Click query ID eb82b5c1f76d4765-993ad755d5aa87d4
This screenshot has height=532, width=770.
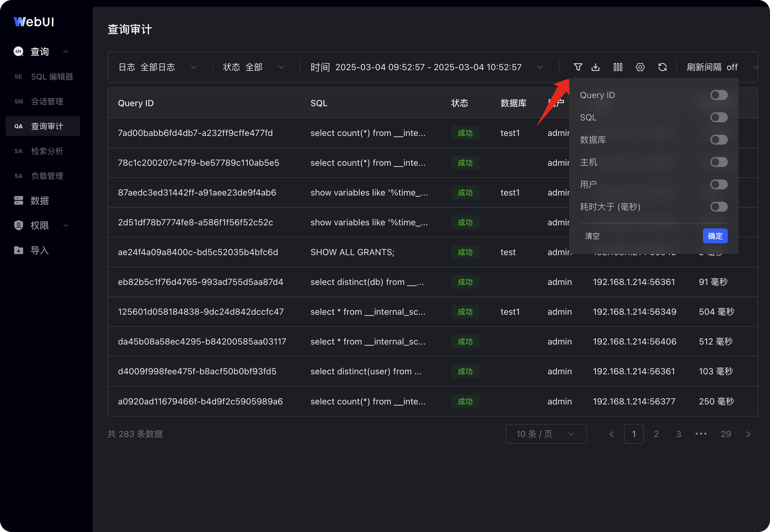201,282
